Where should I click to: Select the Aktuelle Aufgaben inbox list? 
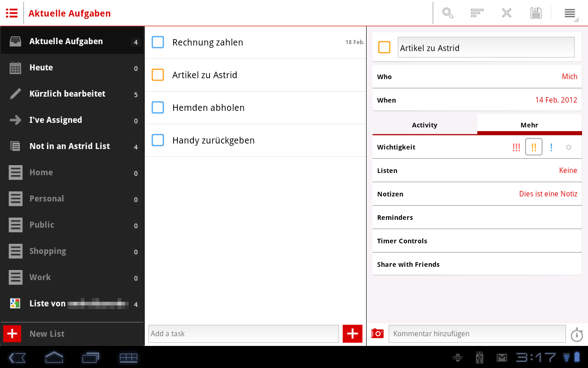tap(72, 41)
